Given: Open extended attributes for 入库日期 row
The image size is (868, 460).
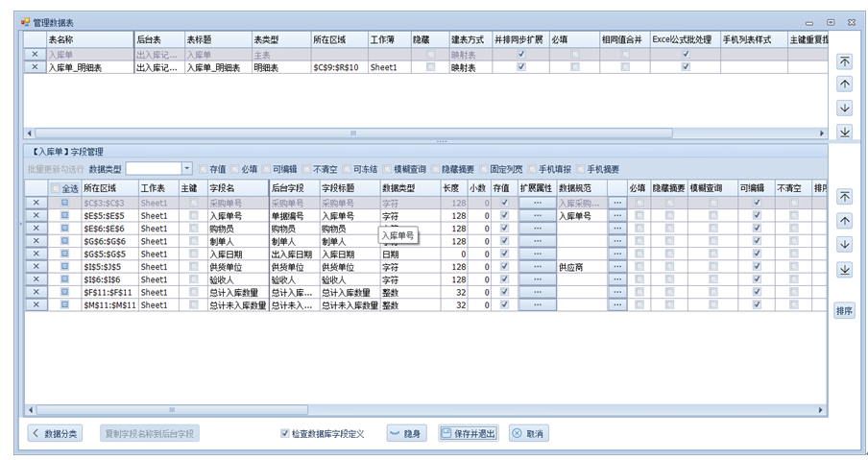Looking at the screenshot, I should pyautogui.click(x=537, y=254).
